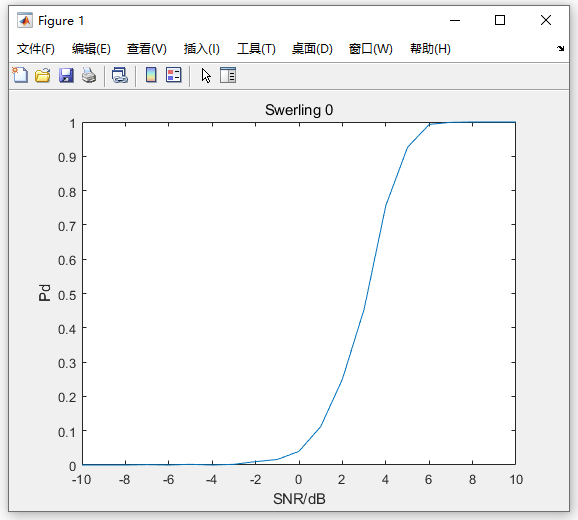Save figure using the floppy disk icon
This screenshot has height=520, width=578.
pos(66,75)
